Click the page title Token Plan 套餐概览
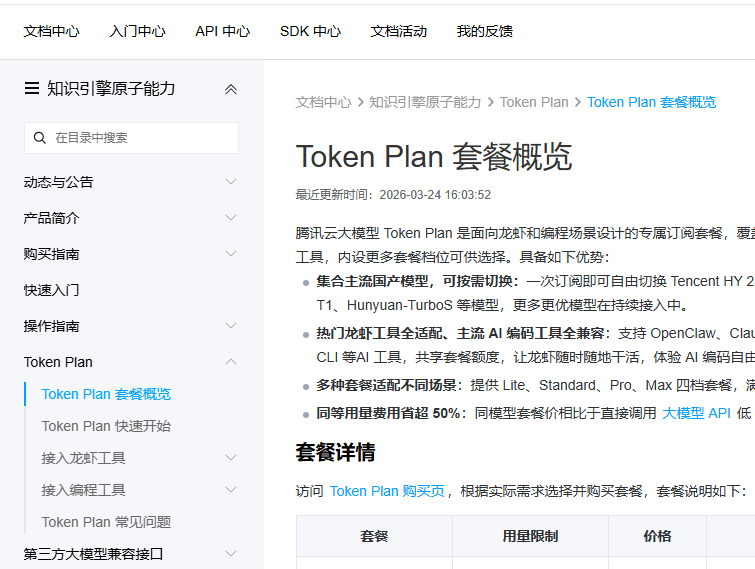The image size is (755, 569). click(434, 157)
